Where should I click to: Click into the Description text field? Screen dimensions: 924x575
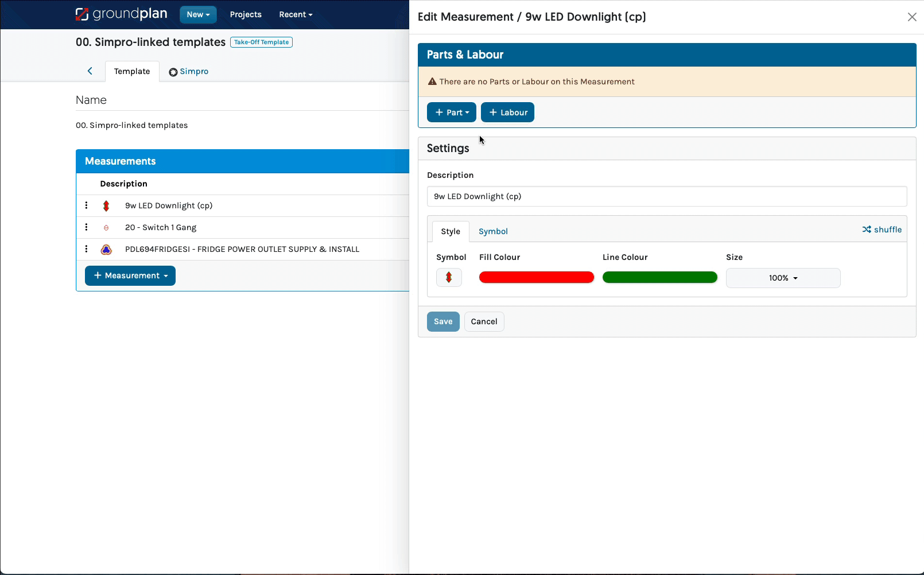666,196
